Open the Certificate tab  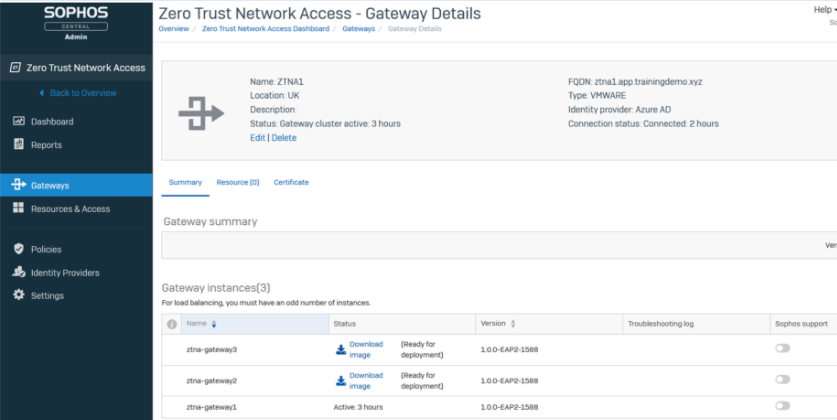291,183
